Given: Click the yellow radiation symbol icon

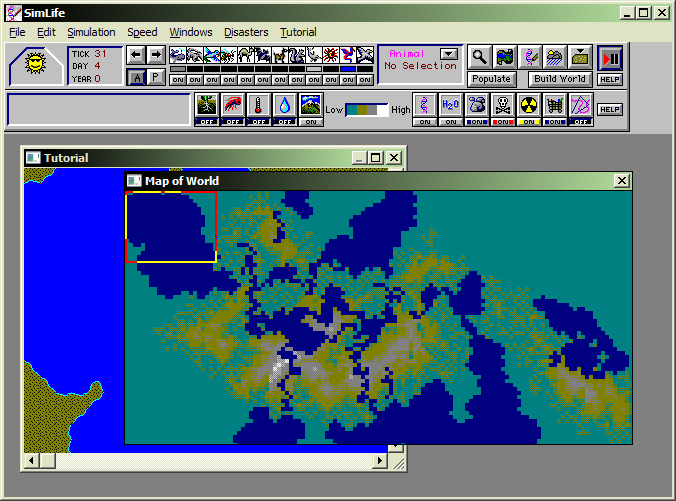Looking at the screenshot, I should 529,105.
